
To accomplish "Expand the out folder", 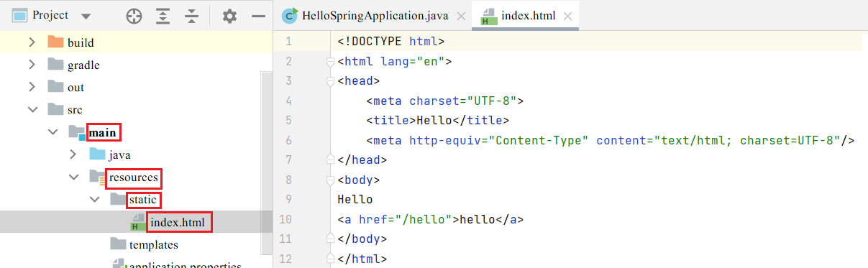I will point(32,87).
